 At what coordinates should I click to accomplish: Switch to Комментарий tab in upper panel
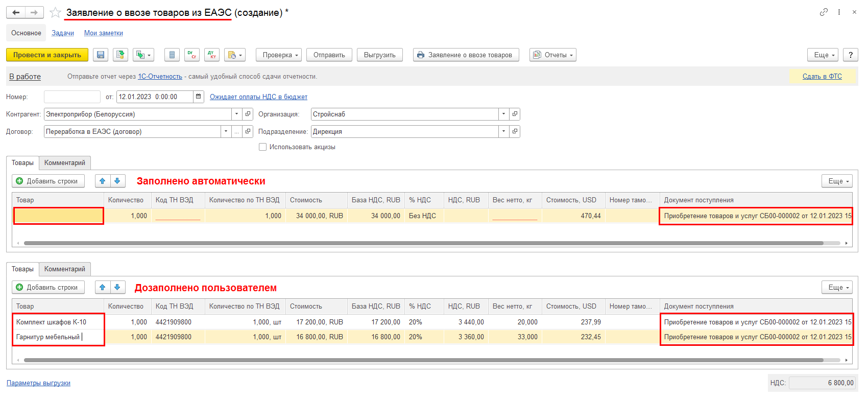[65, 163]
